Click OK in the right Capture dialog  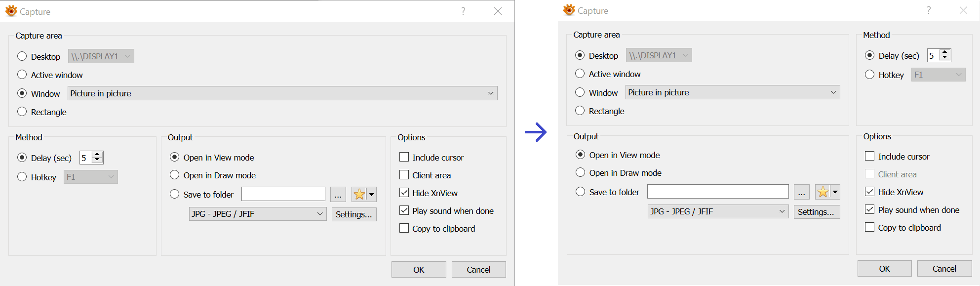(884, 269)
